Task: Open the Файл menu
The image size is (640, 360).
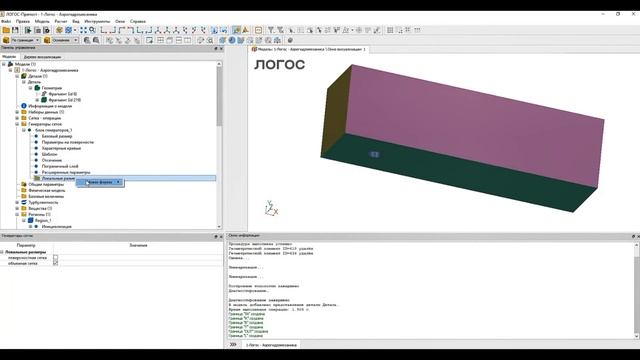Action: tap(6, 21)
